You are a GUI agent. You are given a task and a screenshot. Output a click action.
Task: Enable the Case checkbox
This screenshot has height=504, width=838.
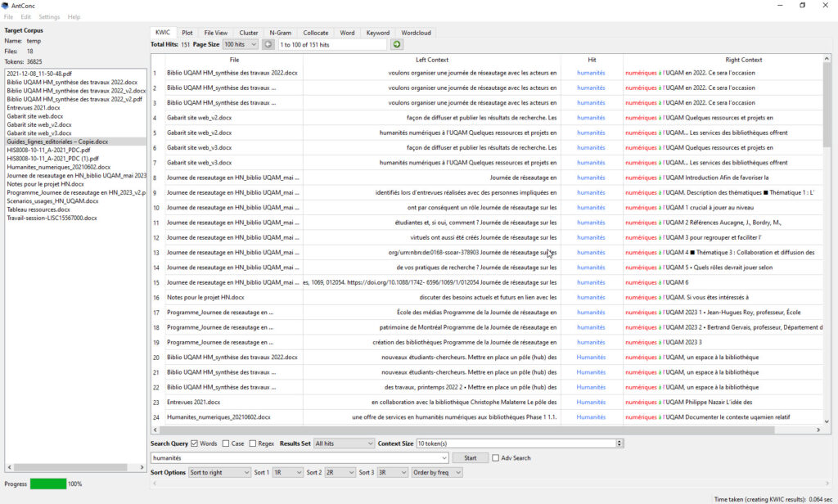point(227,443)
